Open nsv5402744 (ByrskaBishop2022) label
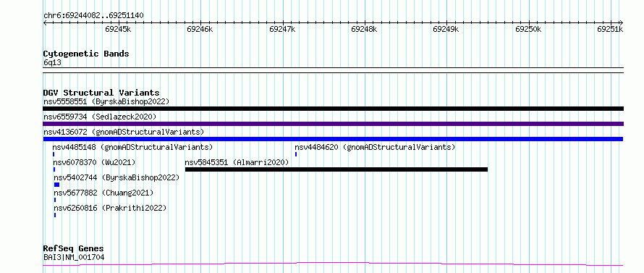 [x=116, y=177]
